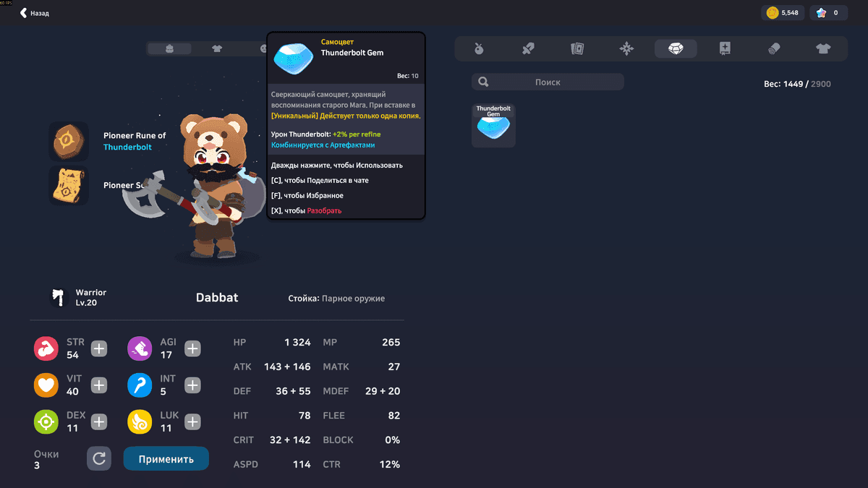This screenshot has height=488, width=868.
Task: Click the Разобрать dismantle text in tooltip
Action: point(324,210)
